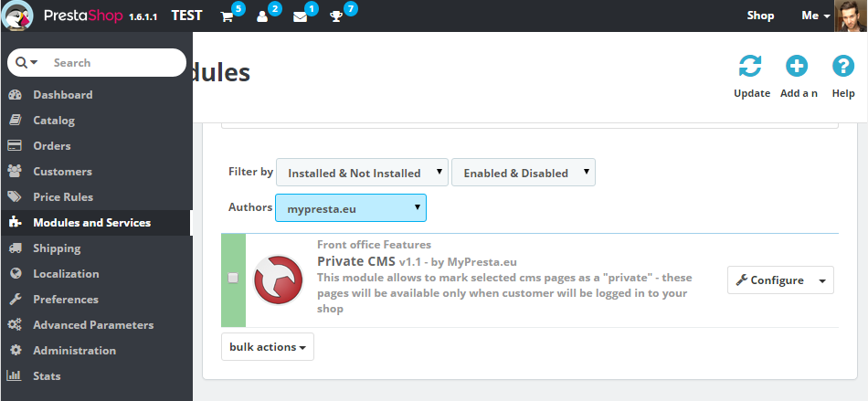Click the Preferences wrench icon
Screen dimensions: 868x401
(15, 300)
